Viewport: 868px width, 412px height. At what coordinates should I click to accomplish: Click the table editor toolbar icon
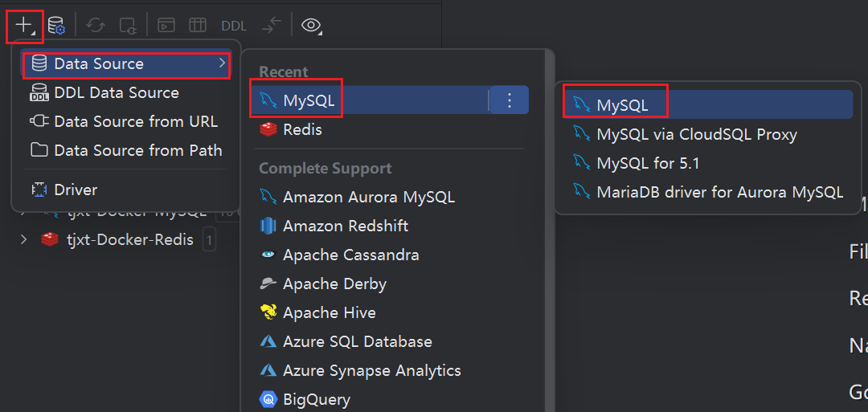click(x=198, y=26)
